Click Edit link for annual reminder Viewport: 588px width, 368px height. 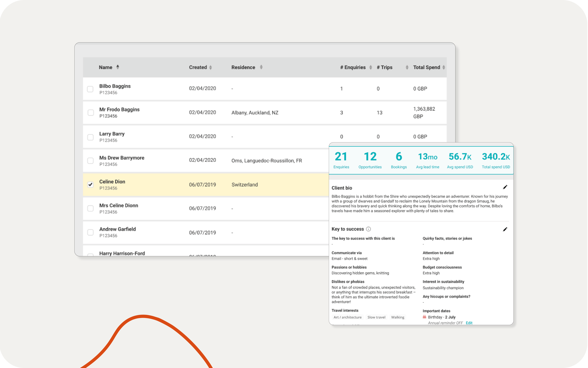coord(469,323)
